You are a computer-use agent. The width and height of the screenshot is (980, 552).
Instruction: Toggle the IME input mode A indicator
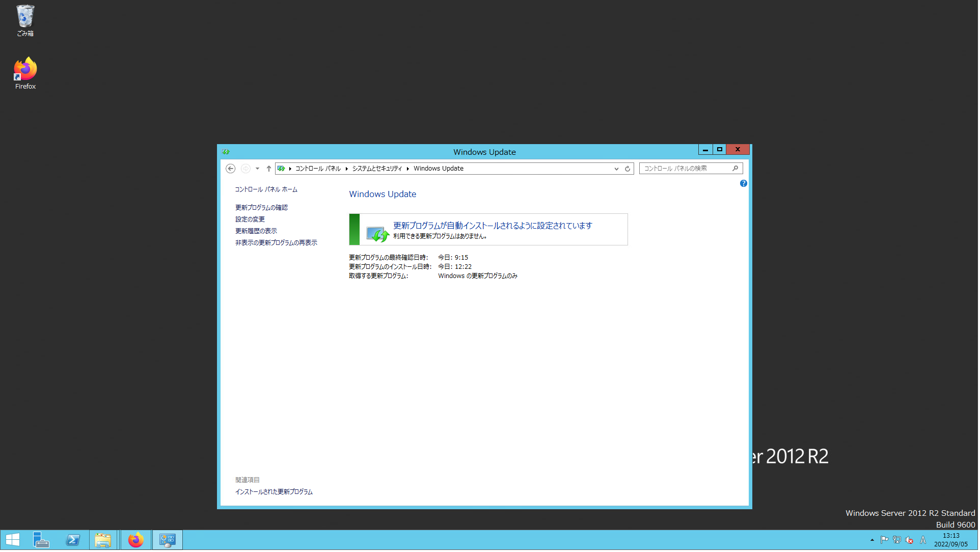coord(924,541)
